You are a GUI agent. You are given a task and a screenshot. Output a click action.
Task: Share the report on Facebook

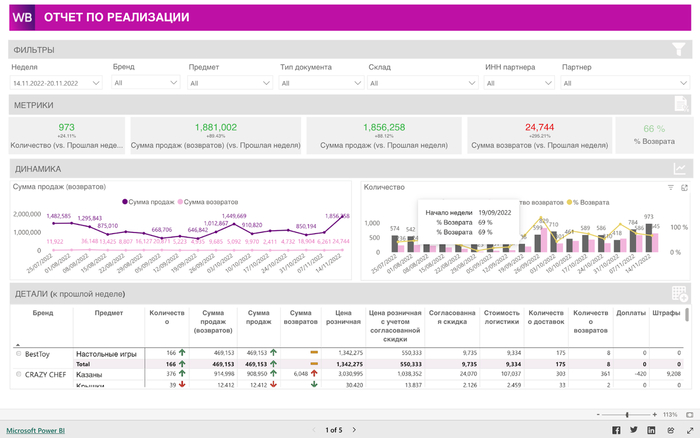[x=616, y=430]
